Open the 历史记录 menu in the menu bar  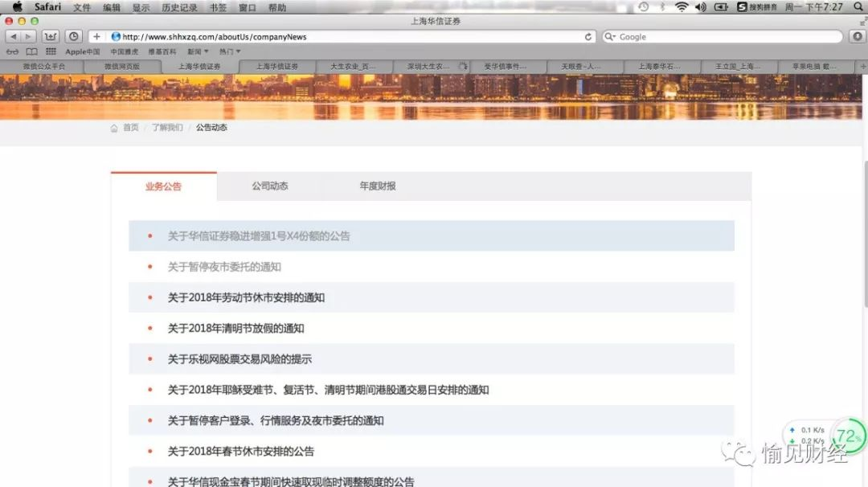tap(178, 7)
